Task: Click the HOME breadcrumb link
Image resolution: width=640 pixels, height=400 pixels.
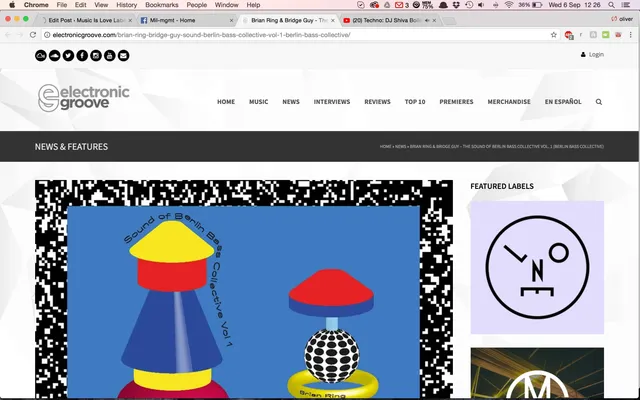Action: click(x=385, y=147)
